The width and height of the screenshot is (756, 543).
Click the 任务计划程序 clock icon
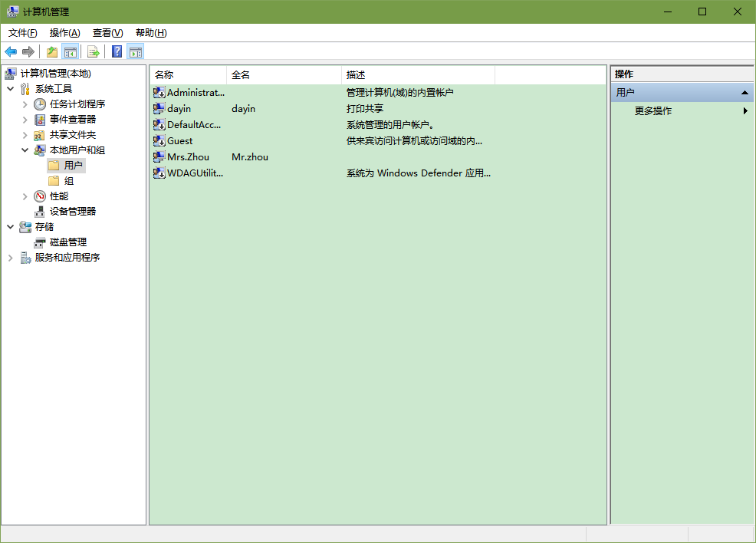(40, 104)
